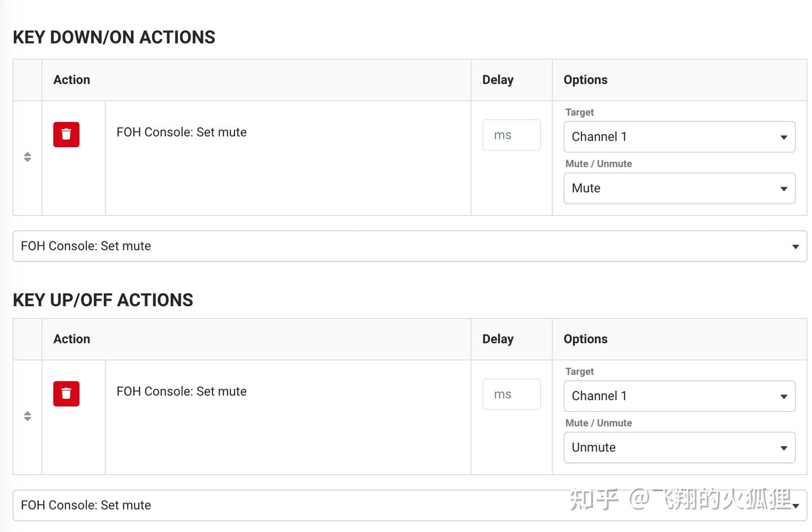Screen dimensions: 812x532
Task: Delete the Key Up Set mute action
Action: coord(66,394)
